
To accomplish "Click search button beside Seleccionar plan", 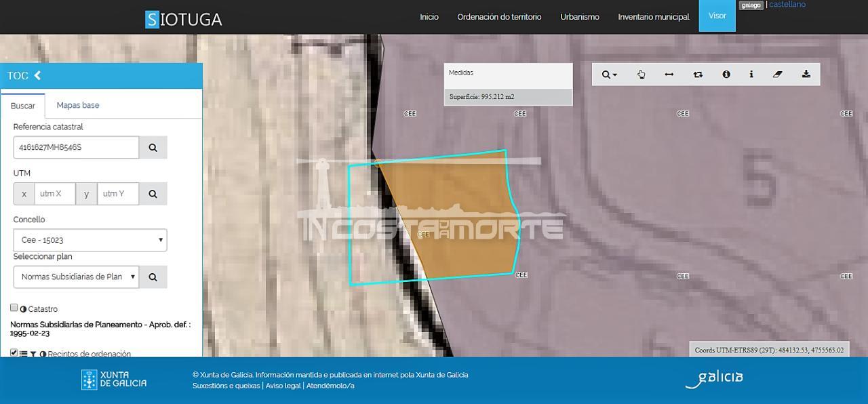I will tap(153, 277).
